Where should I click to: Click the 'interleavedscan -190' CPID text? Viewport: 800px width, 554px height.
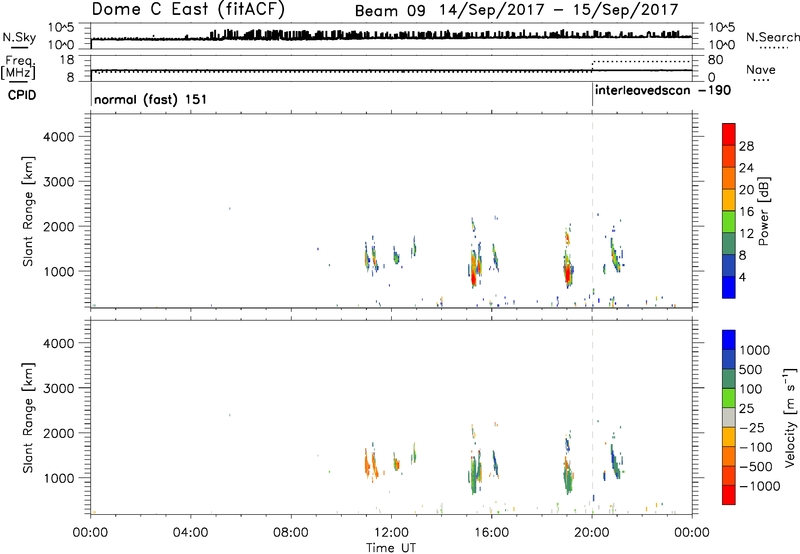[663, 91]
